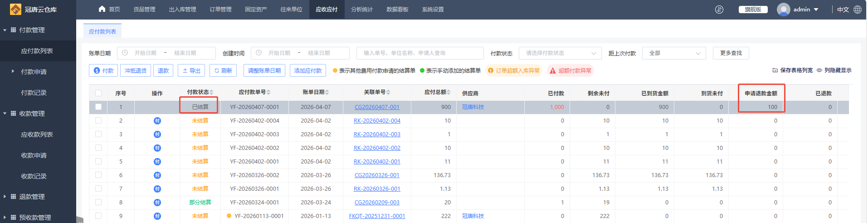Click the pay icon in row 8

(157, 203)
